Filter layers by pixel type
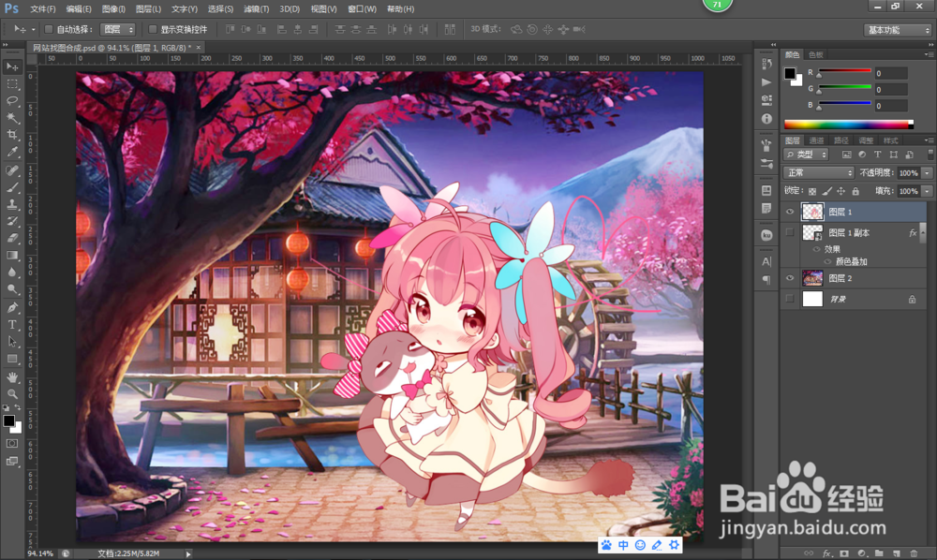Viewport: 937px width, 560px height. click(x=846, y=155)
